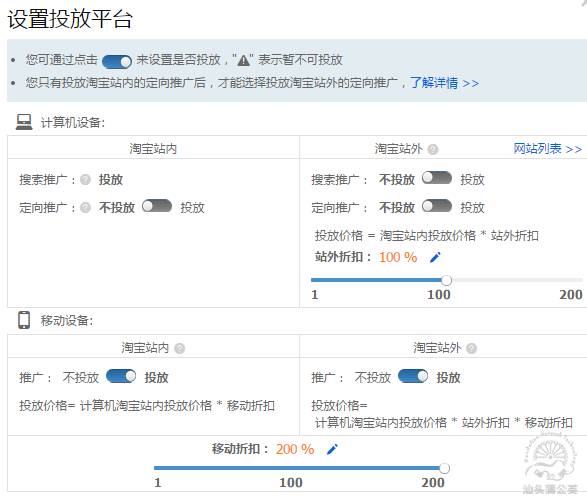Disable 推广 toggle under mobile 淘宝站外

(x=413, y=376)
